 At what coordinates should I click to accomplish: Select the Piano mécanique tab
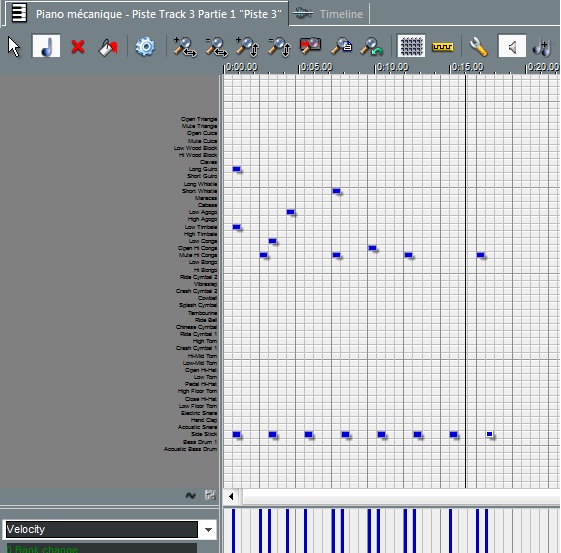point(147,14)
